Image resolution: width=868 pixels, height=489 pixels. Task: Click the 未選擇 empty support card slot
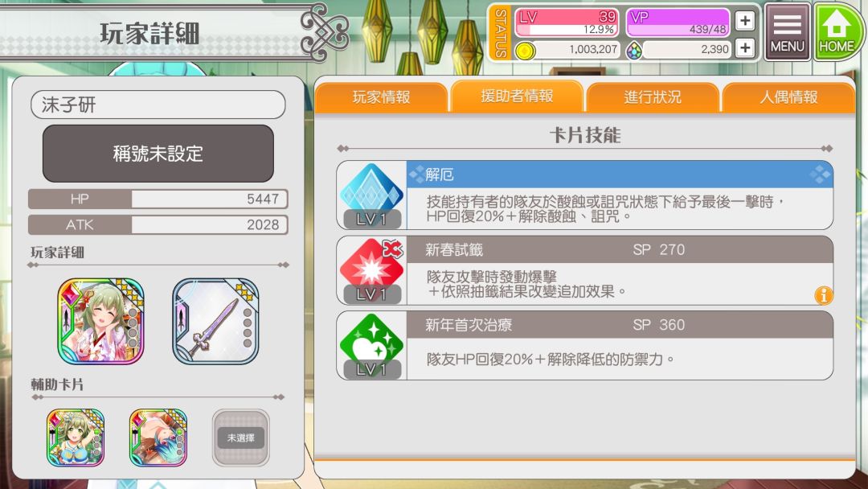tap(241, 438)
